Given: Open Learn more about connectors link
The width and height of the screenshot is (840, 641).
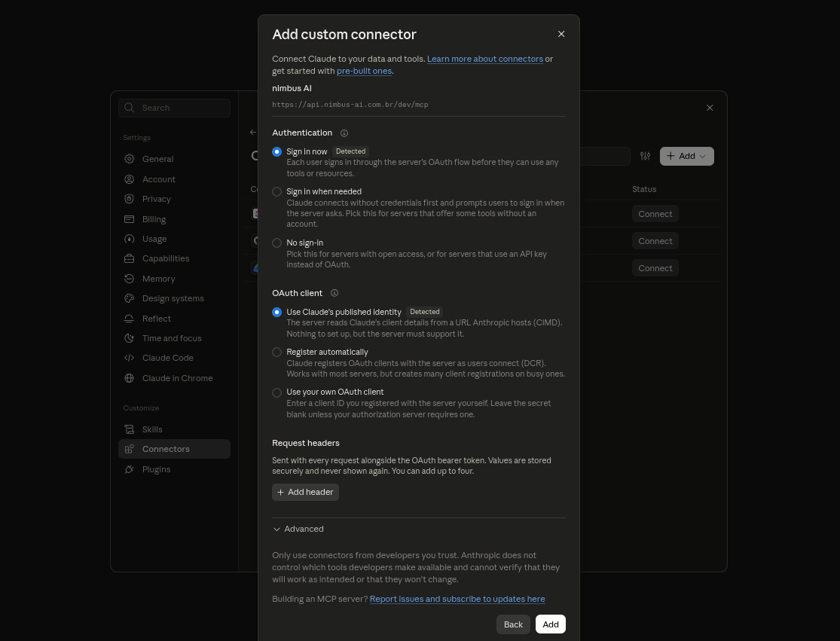Looking at the screenshot, I should [485, 59].
